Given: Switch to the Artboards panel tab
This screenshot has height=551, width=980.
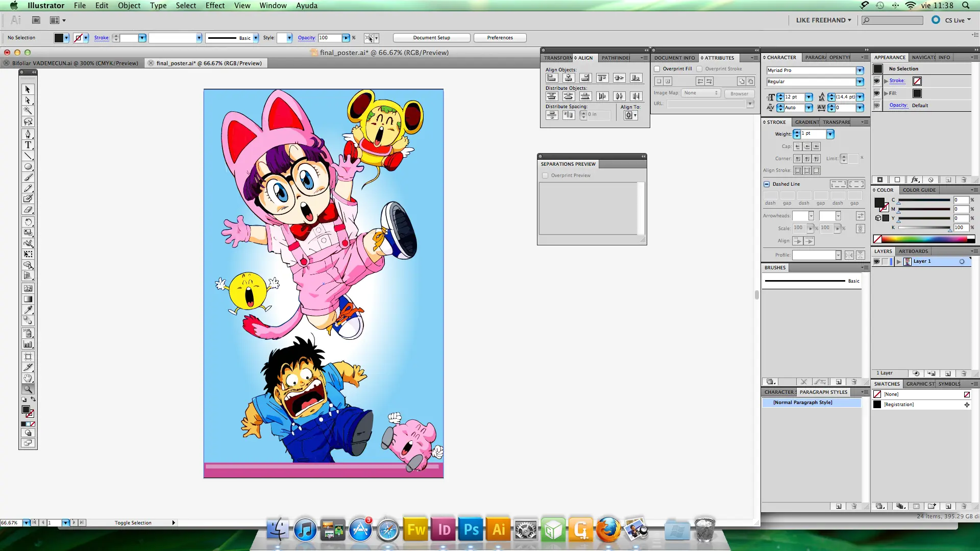Looking at the screenshot, I should coord(913,252).
